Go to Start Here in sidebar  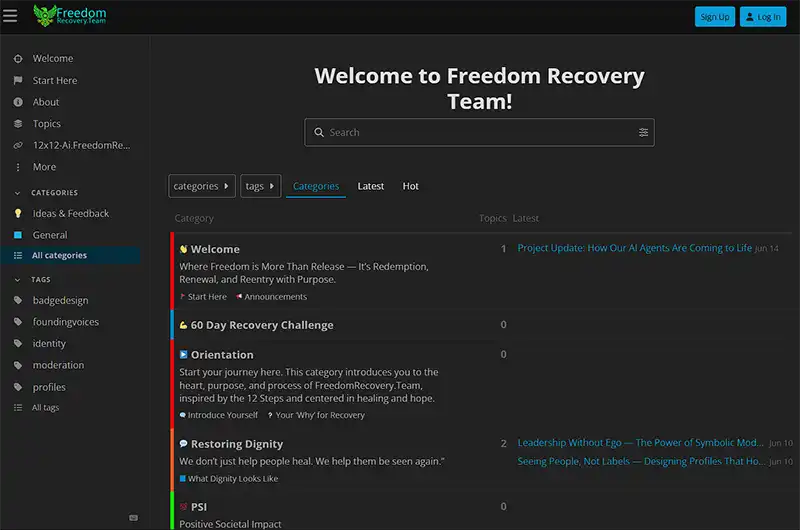pos(54,81)
